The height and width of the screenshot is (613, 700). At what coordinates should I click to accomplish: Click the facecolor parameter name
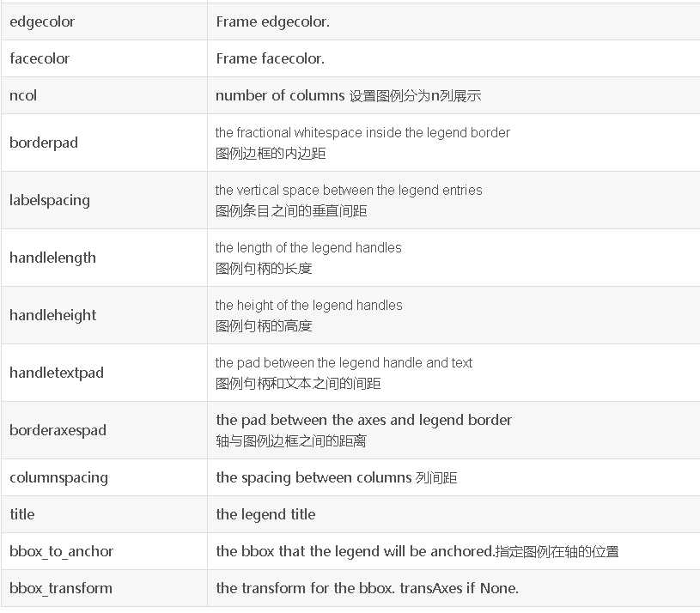tap(40, 58)
